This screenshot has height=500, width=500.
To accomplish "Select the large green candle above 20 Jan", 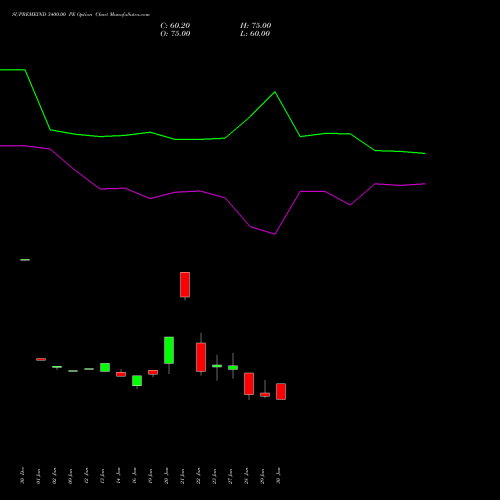I will point(169,350).
